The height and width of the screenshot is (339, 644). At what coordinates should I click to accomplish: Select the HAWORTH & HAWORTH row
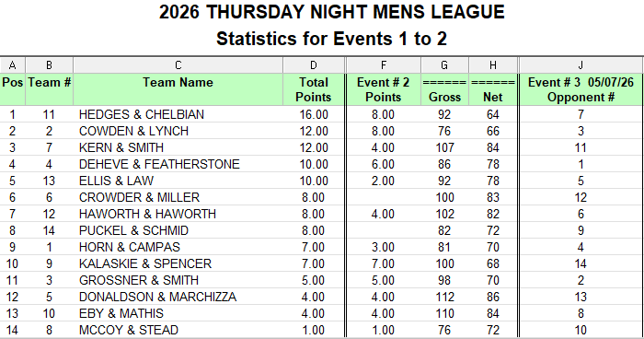click(321, 214)
